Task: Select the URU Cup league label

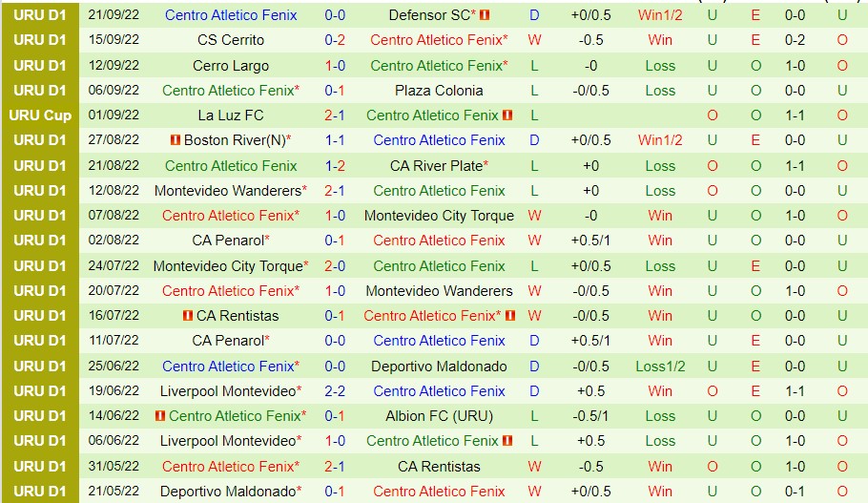Action: [40, 115]
